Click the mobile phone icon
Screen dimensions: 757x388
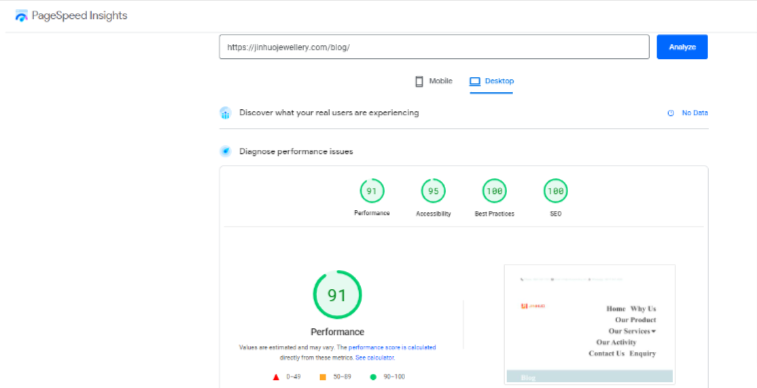(x=419, y=81)
